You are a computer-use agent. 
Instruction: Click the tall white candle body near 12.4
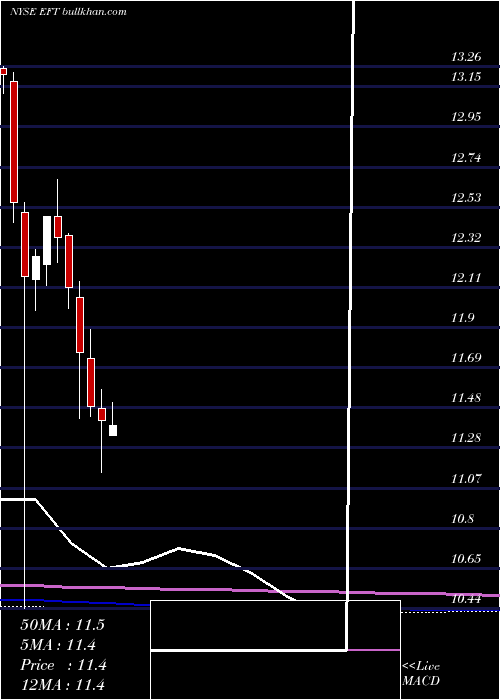47,240
